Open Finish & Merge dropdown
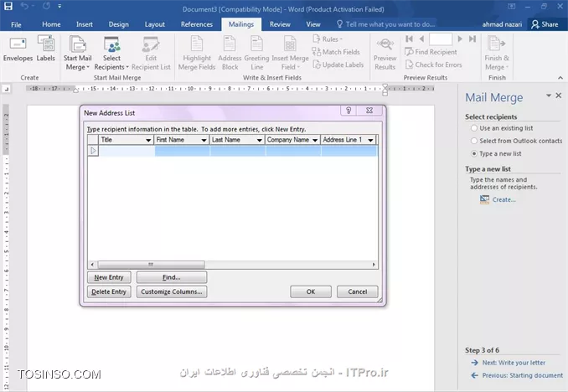Viewport: 568px width, 392px height. tap(497, 54)
